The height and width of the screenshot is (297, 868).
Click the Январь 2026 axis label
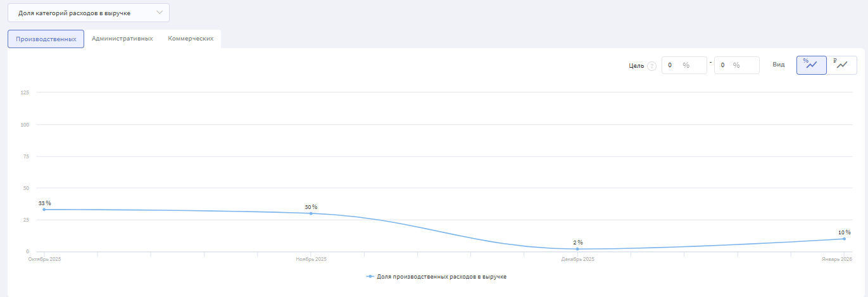(x=839, y=260)
